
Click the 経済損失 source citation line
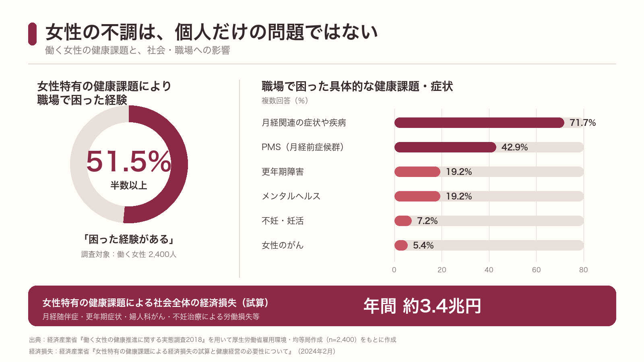pos(183,352)
